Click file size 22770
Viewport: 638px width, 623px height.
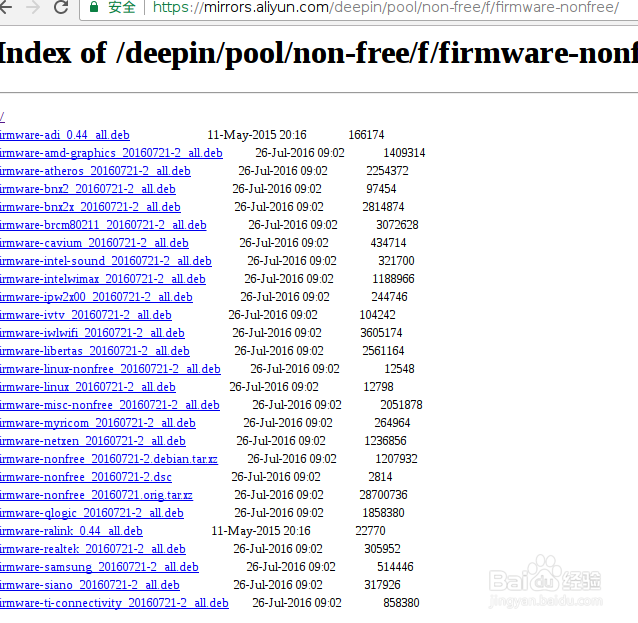[370, 531]
